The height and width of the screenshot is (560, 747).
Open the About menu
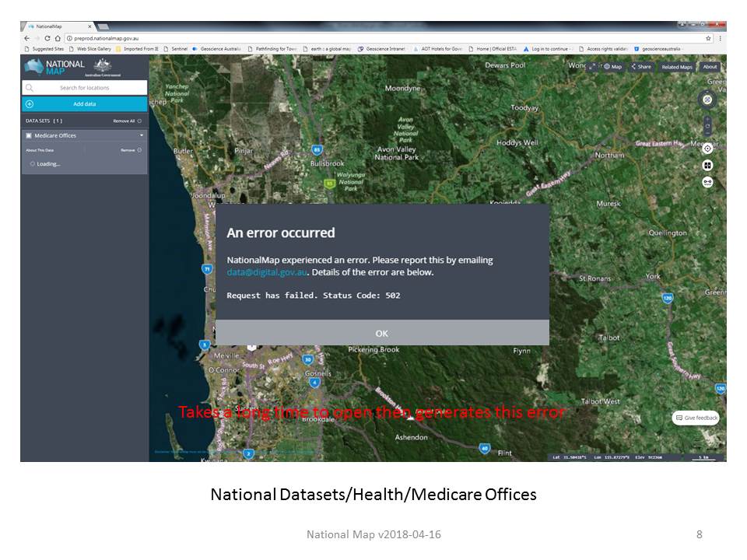[x=710, y=67]
